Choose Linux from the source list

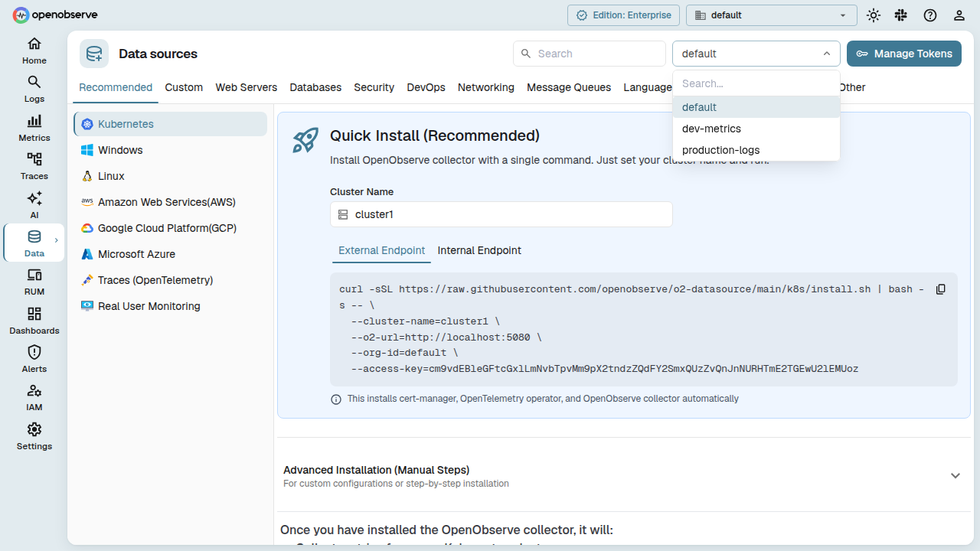170,176
